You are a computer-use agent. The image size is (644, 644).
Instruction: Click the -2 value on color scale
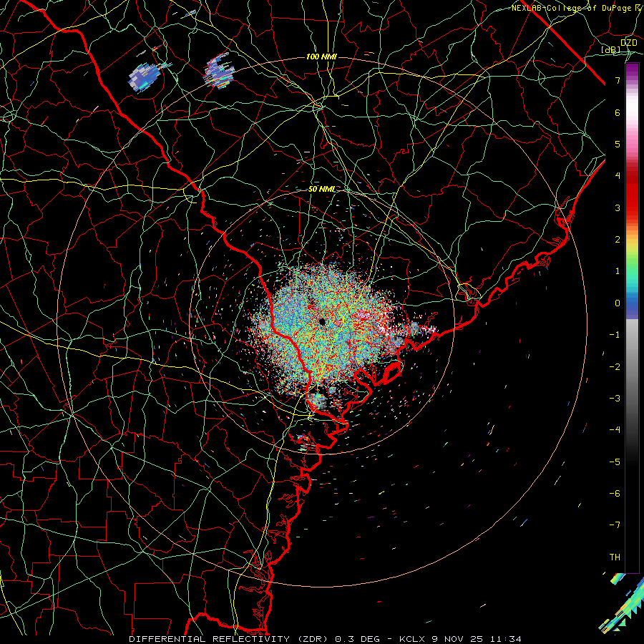[615, 366]
